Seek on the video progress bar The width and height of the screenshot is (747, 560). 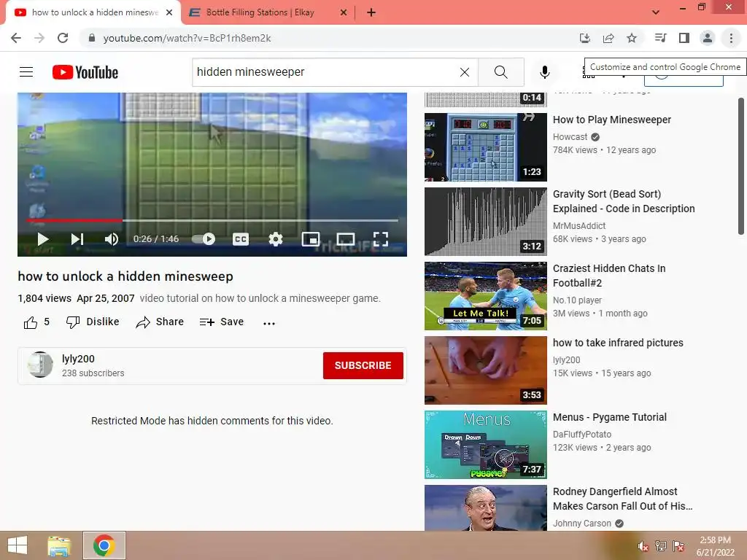pyautogui.click(x=212, y=220)
